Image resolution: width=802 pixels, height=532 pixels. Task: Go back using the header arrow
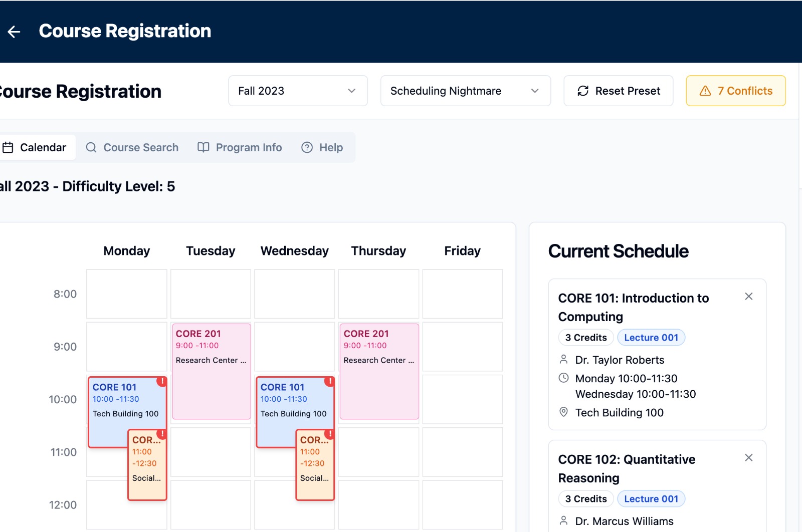click(14, 32)
